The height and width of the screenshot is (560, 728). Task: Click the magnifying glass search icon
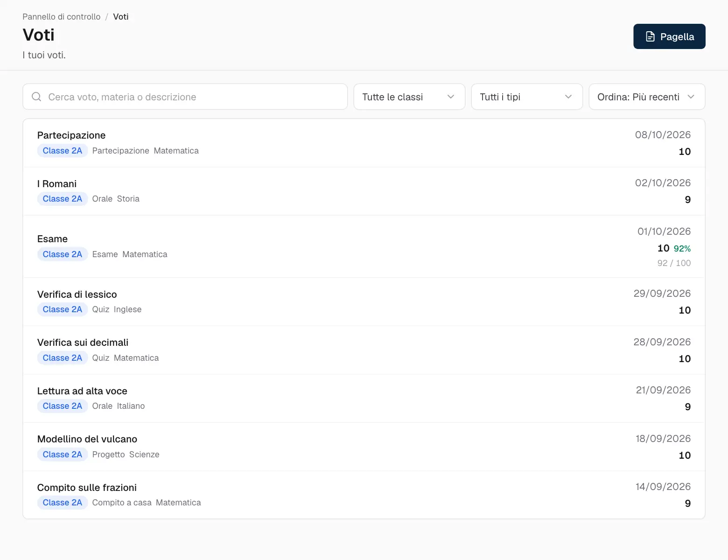coord(36,97)
